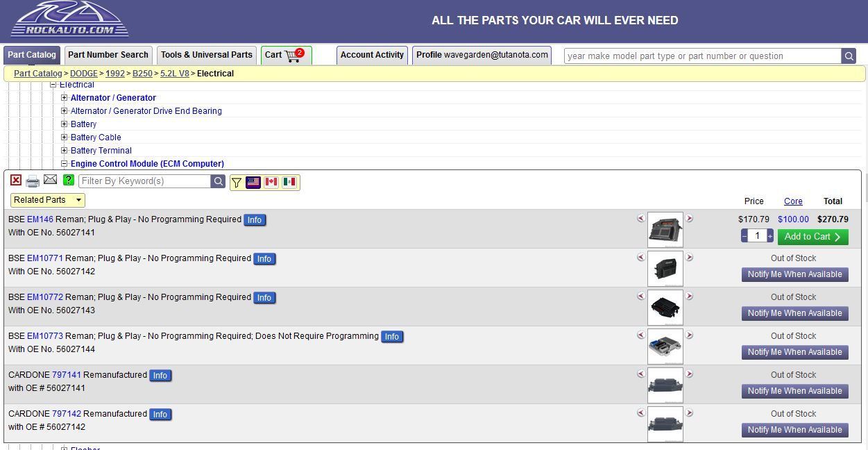Toggle the USA flag market filter
The image size is (868, 450).
coord(253,182)
